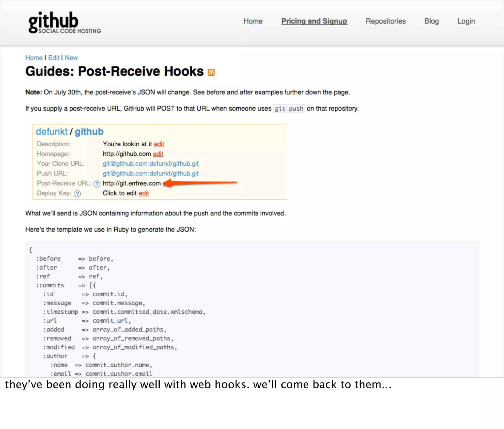The width and height of the screenshot is (504, 429).
Task: Click the Push URL git address
Action: tap(151, 174)
